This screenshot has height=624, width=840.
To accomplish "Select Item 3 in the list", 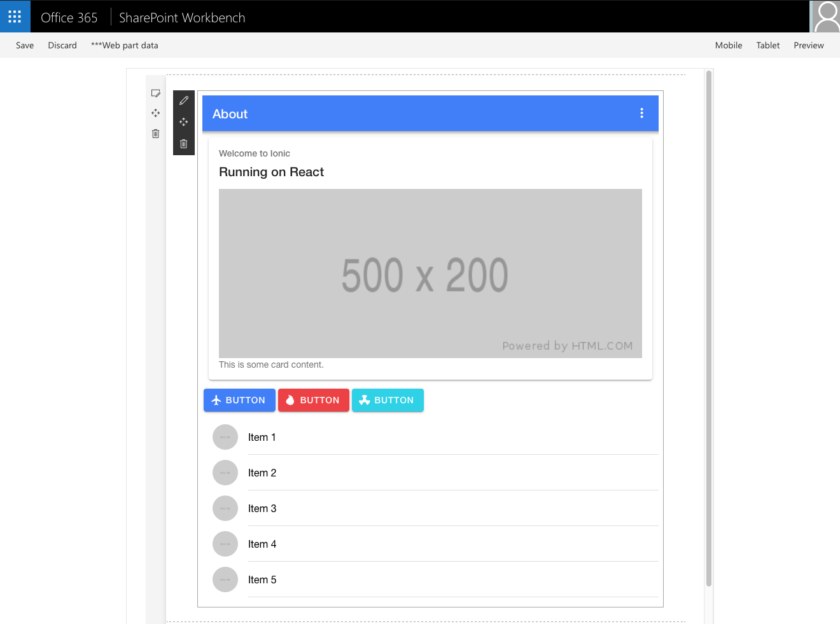I will pos(262,508).
